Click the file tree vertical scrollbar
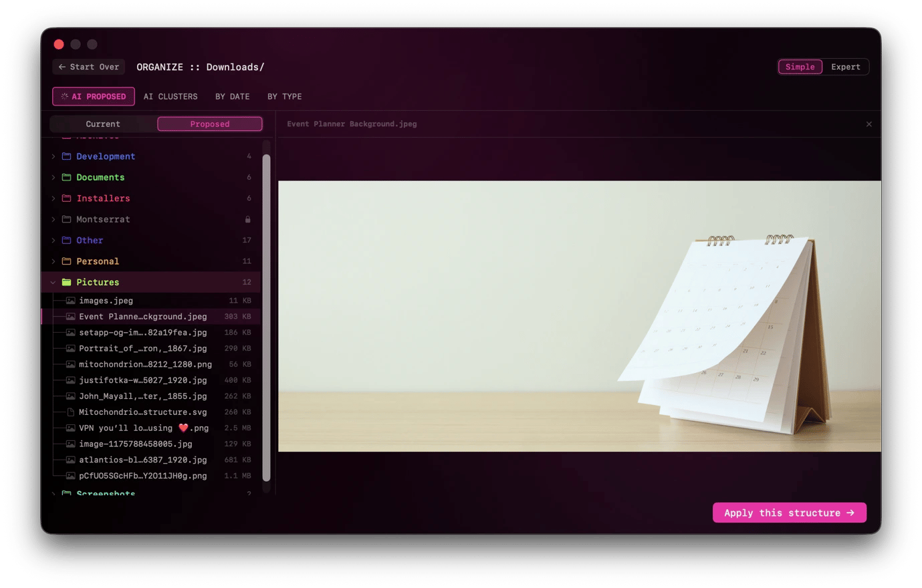Viewport: 922px width, 588px height. click(x=266, y=317)
